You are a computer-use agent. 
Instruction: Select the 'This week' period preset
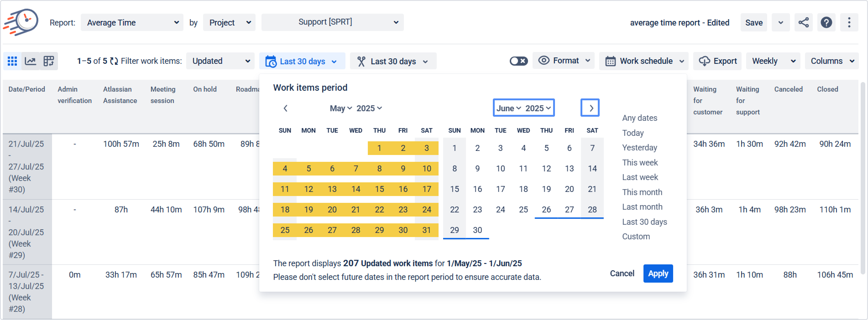tap(640, 163)
